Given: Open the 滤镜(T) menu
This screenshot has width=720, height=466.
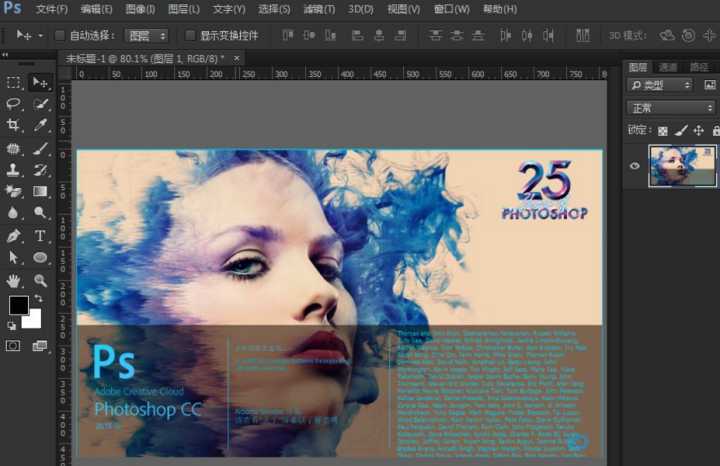Looking at the screenshot, I should click(x=319, y=9).
